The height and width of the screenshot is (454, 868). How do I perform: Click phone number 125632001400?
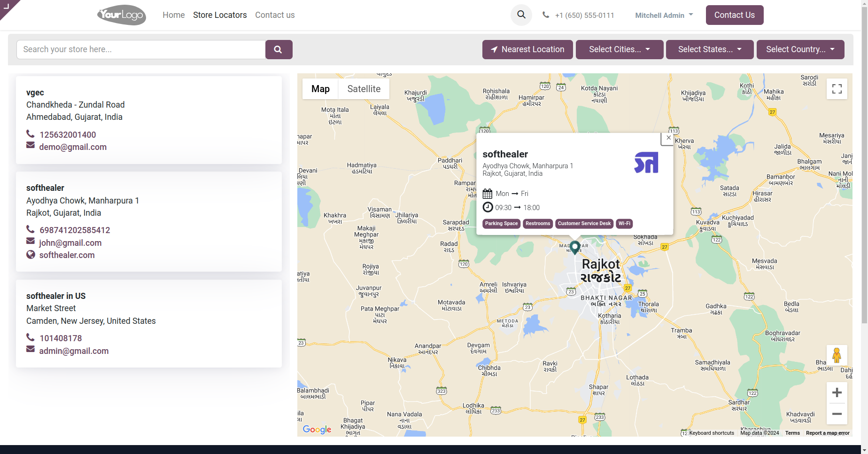tap(68, 135)
